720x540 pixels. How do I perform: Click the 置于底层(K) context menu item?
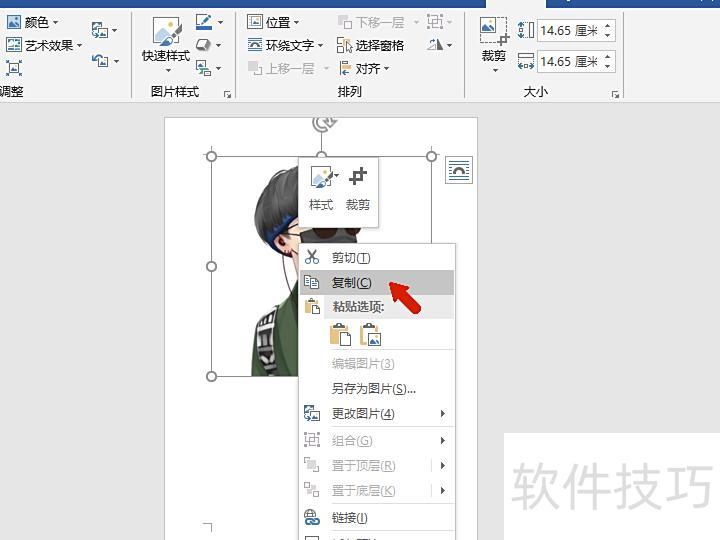point(377,490)
